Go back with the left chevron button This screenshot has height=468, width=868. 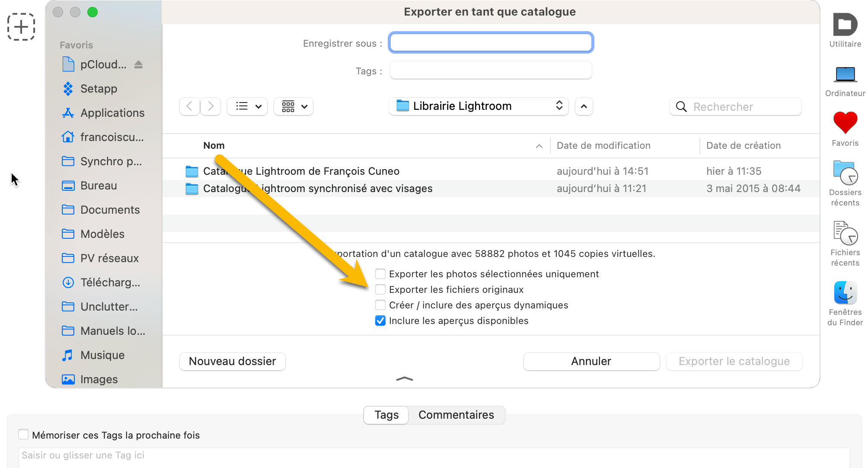click(x=189, y=106)
